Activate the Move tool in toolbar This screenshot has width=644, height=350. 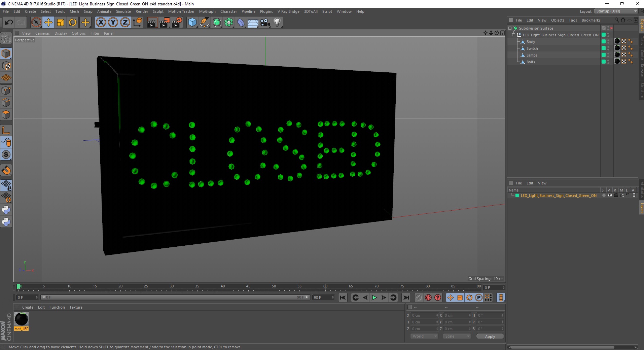coord(48,22)
